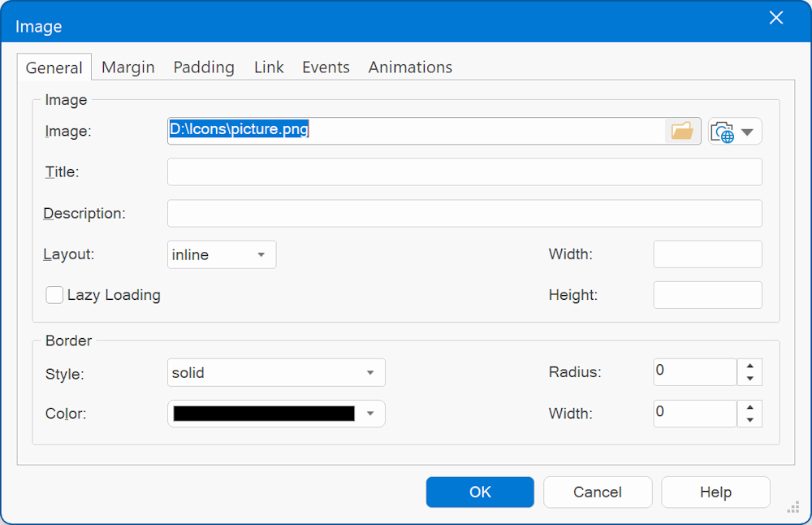Open the Link tab
This screenshot has height=525, width=812.
(x=269, y=67)
